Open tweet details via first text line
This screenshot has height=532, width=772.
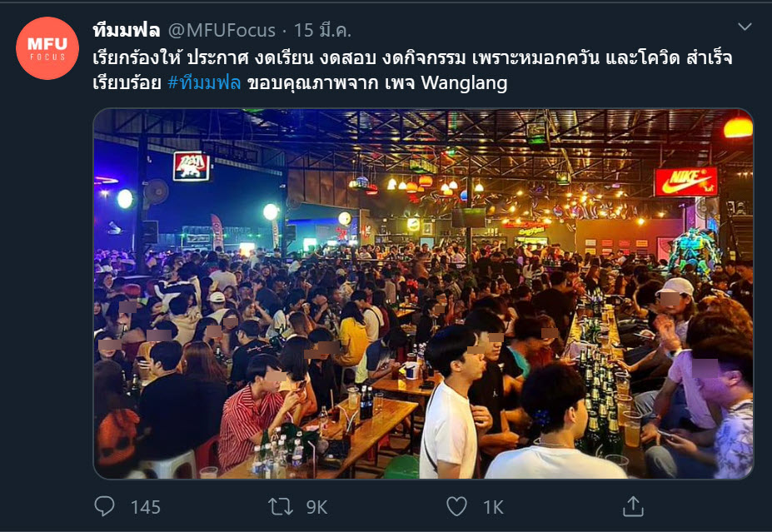tap(412, 58)
